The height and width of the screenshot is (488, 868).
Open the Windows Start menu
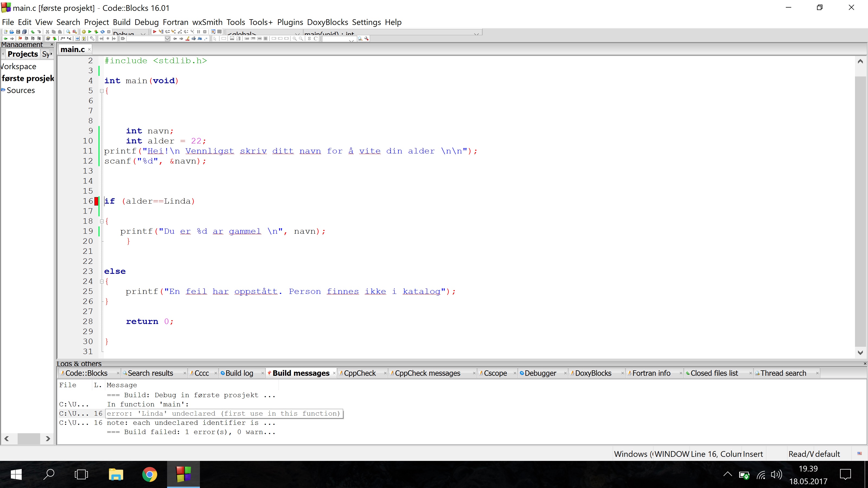[16, 474]
